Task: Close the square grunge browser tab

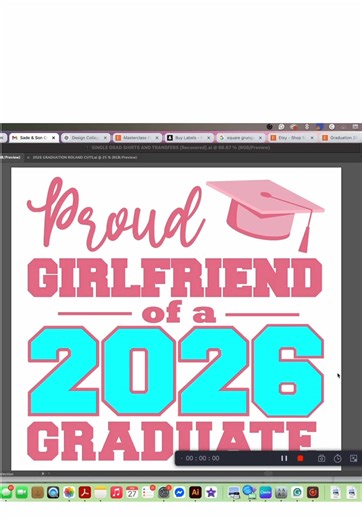Action: tap(261, 138)
